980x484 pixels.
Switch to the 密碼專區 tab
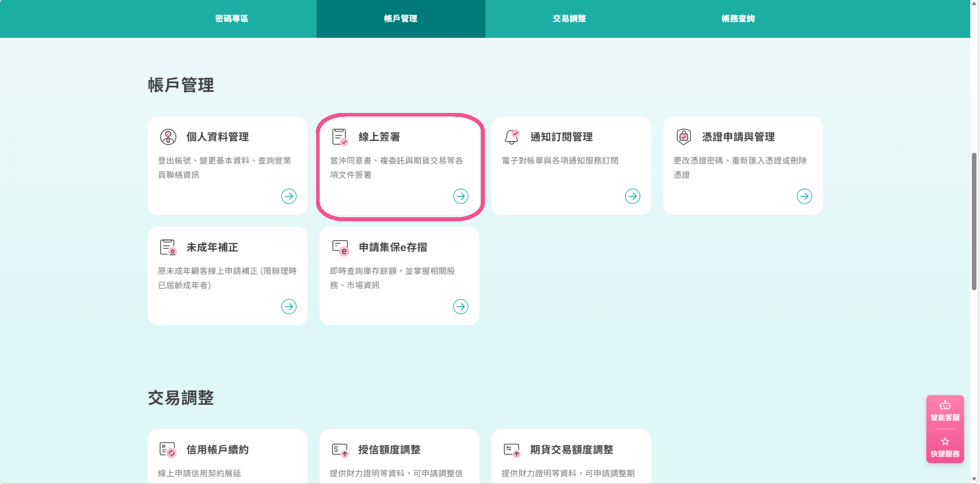tap(232, 18)
